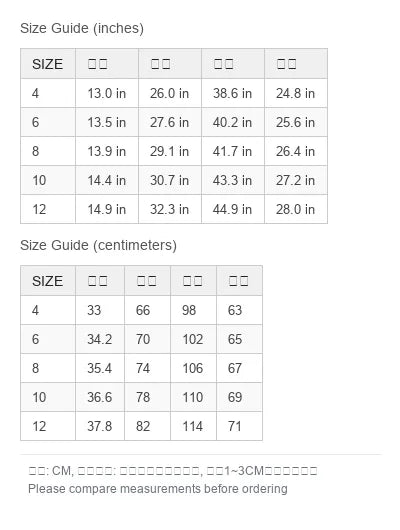Screen dimensions: 400x530
Task: Click the 98 centimeter cell
Action: (x=193, y=310)
